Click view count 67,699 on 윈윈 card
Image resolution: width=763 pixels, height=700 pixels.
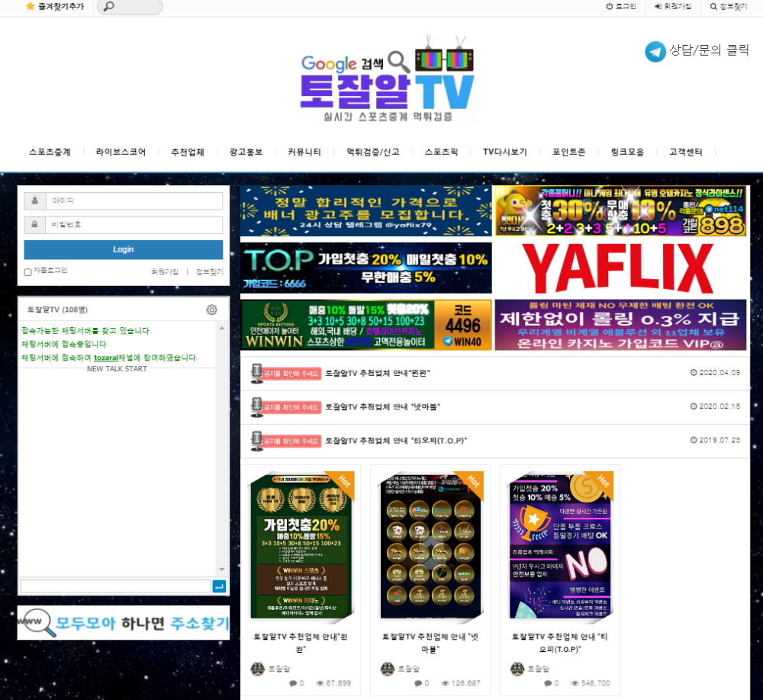tap(338, 683)
